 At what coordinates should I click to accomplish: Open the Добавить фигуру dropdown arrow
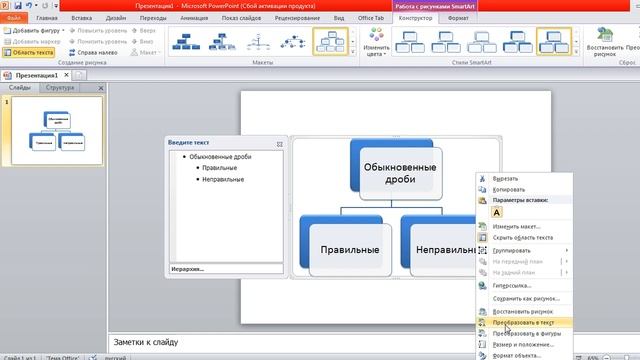pyautogui.click(x=63, y=31)
